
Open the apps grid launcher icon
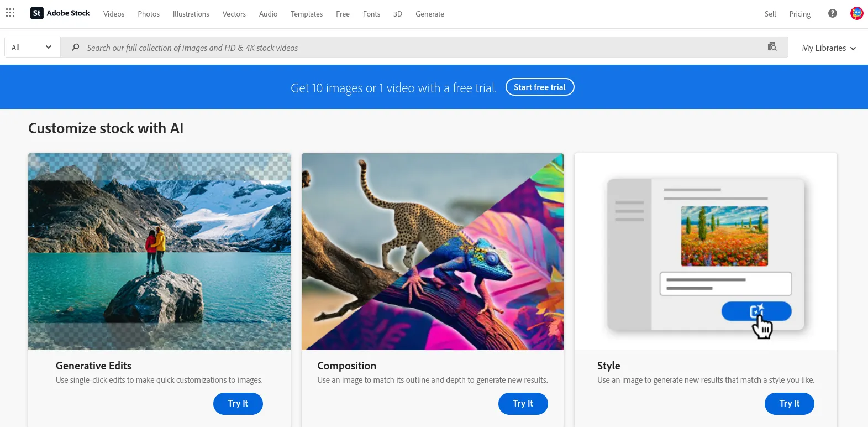pos(10,13)
